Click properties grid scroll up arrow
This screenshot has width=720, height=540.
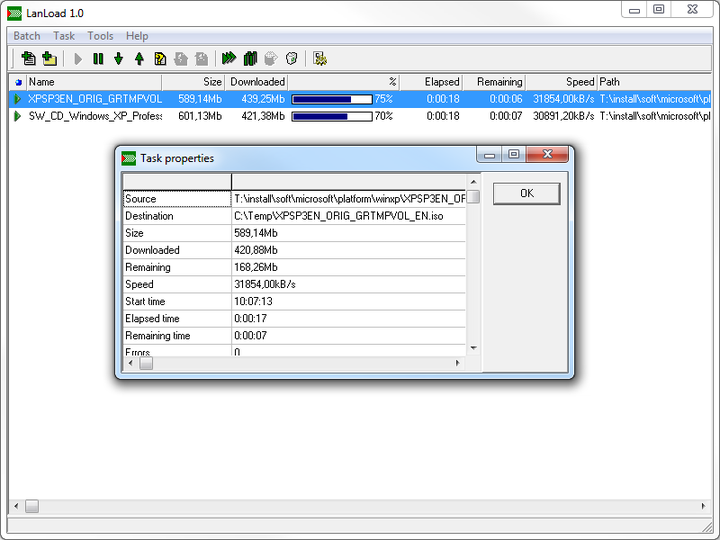point(473,182)
